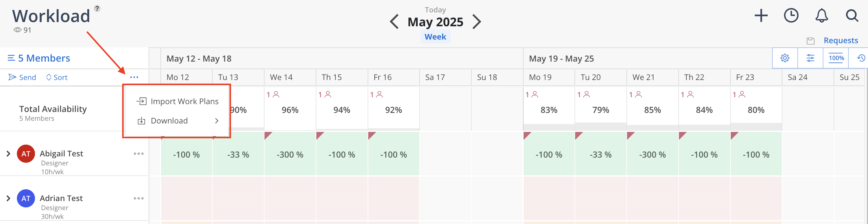This screenshot has width=868, height=224.
Task: Select Import Work Plans
Action: 177,101
